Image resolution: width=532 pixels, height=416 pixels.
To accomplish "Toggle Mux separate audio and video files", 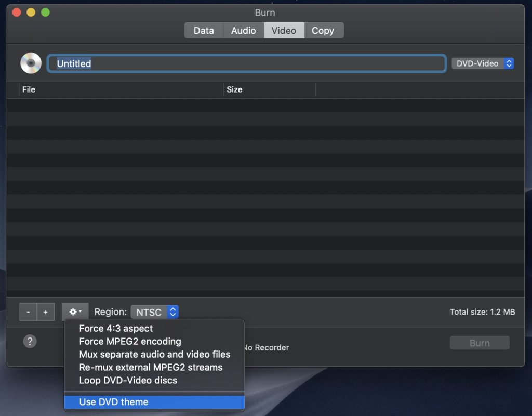I will tap(154, 355).
